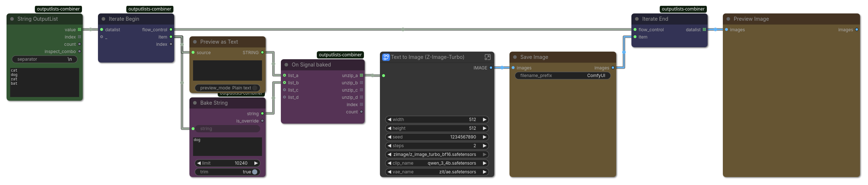Click the Save Image images input socket

point(513,68)
